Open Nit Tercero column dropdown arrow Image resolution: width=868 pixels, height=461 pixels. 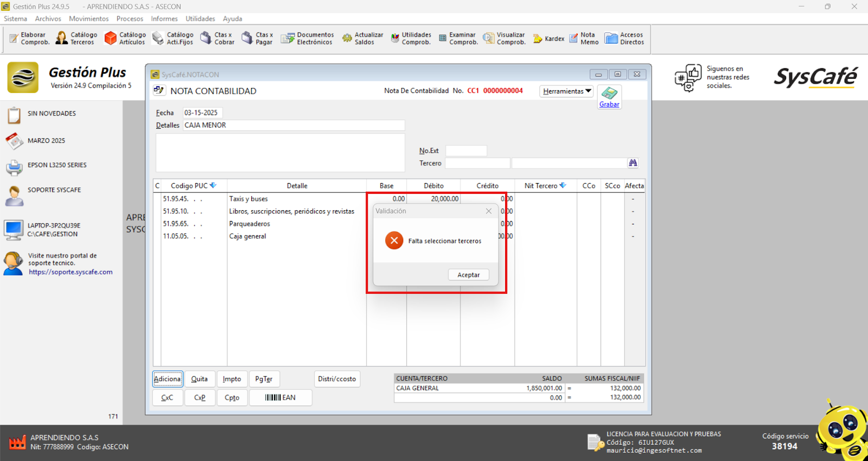[563, 186]
